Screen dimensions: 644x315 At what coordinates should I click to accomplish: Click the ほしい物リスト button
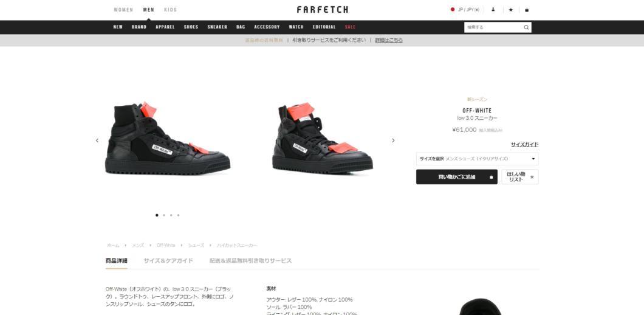520,177
